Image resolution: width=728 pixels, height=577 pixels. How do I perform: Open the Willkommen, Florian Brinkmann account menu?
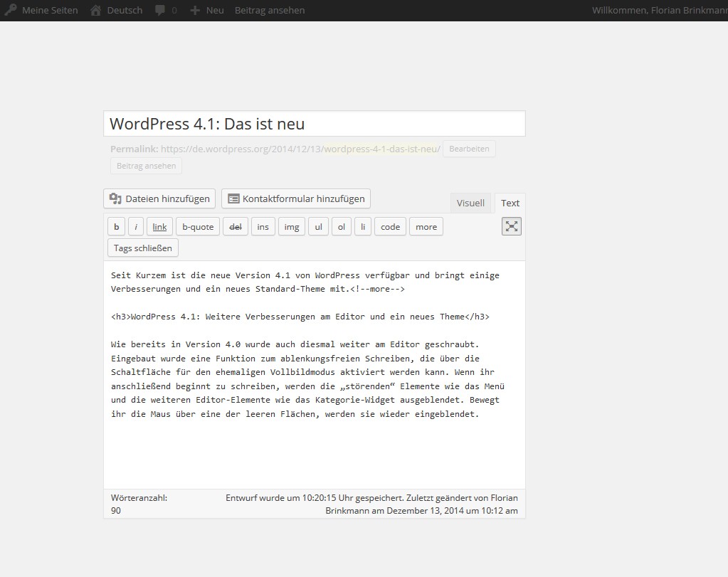pos(660,10)
